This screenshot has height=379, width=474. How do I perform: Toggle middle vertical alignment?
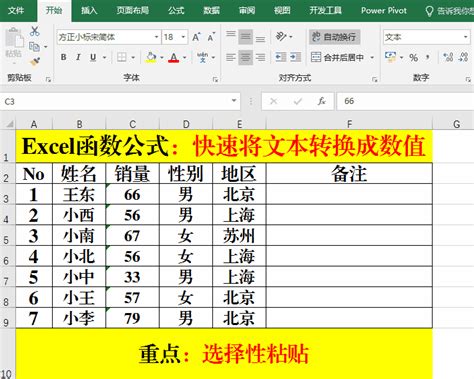coord(246,37)
